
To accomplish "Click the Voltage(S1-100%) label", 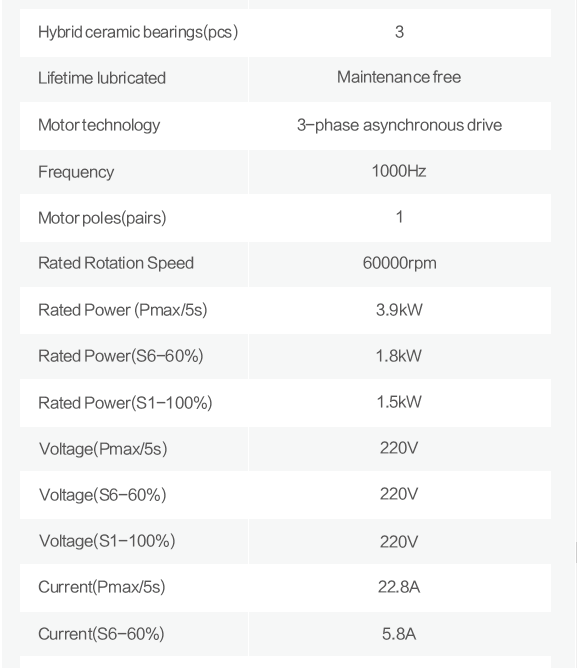I will [107, 541].
